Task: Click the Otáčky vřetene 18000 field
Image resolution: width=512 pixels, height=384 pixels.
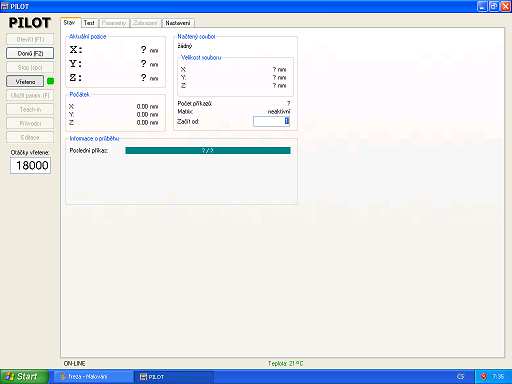Action: coord(30,165)
